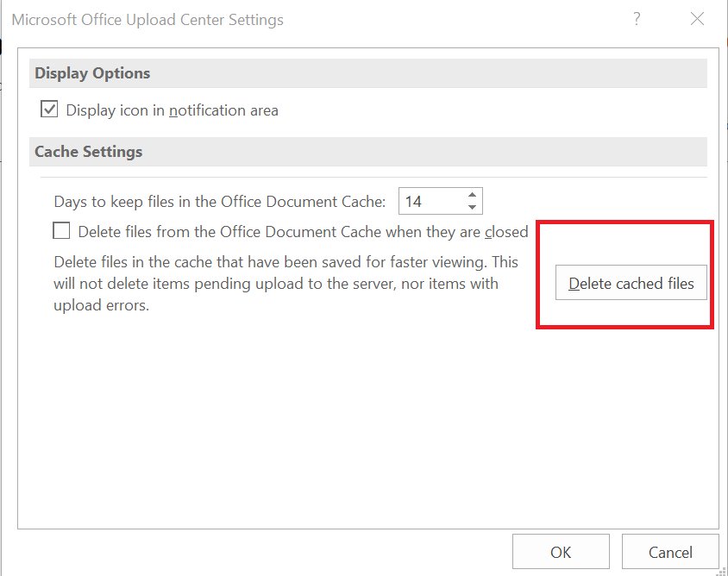Close the Upload Center Settings window
This screenshot has height=576, width=728.
coord(697,19)
